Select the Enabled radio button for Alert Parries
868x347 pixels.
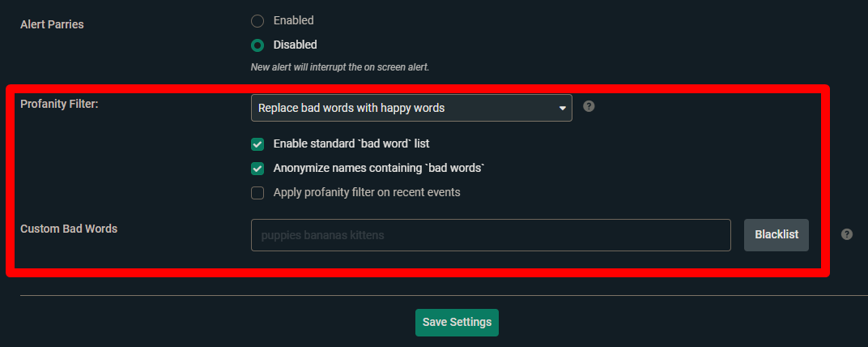coord(257,20)
